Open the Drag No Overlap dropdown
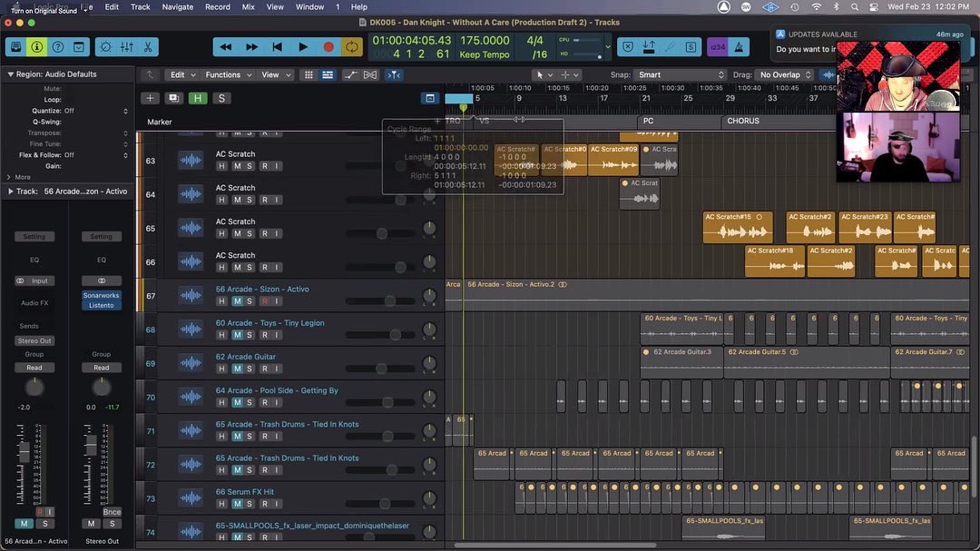The width and height of the screenshot is (980, 551). 785,74
